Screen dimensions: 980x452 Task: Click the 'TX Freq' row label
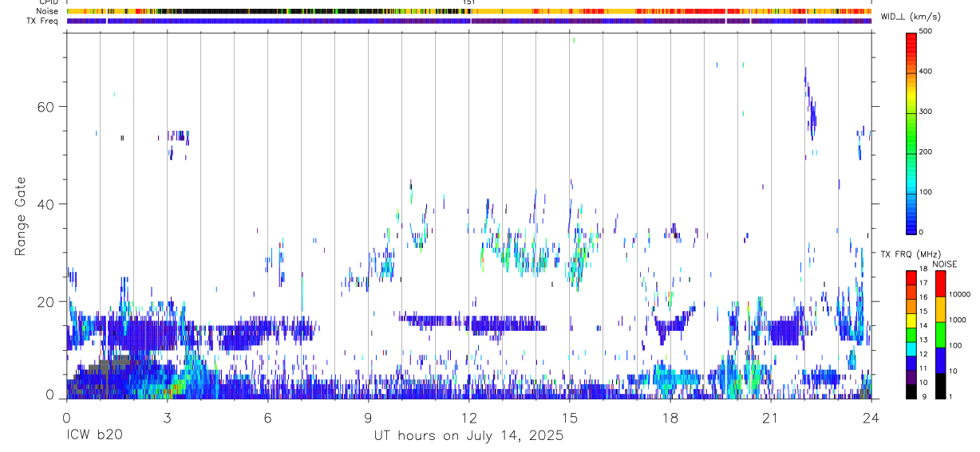[43, 21]
